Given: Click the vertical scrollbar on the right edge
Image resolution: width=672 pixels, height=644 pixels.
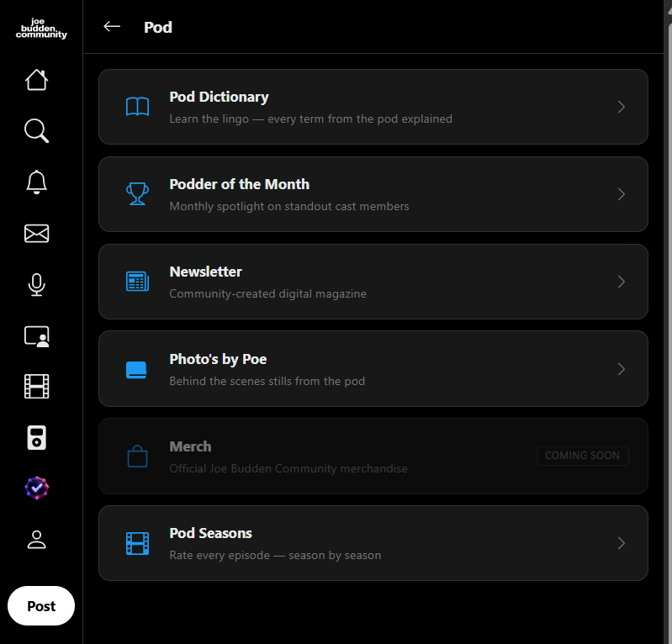Looking at the screenshot, I should [x=668, y=322].
